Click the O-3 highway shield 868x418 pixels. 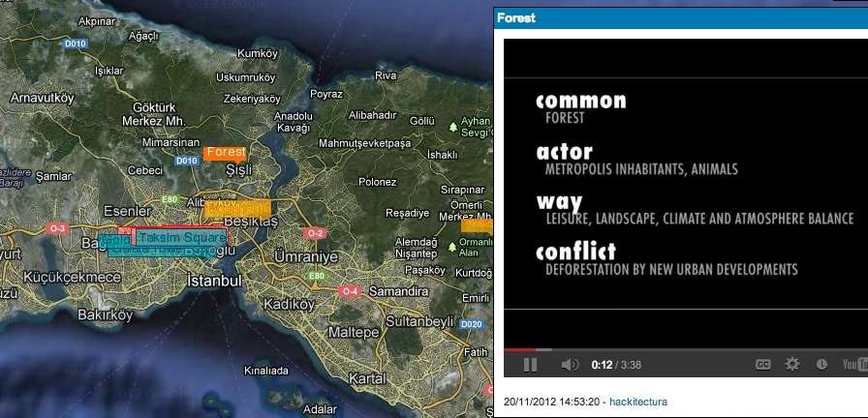point(57,227)
